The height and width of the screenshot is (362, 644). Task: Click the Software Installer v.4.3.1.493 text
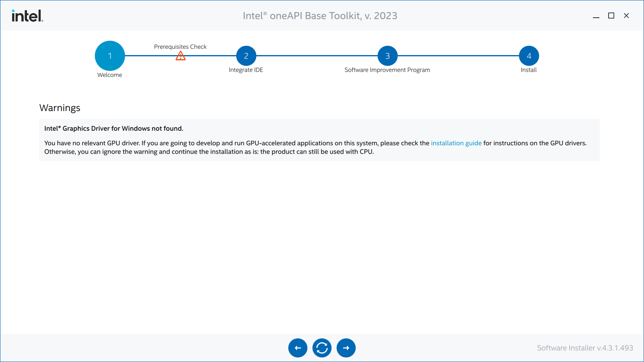pyautogui.click(x=585, y=348)
